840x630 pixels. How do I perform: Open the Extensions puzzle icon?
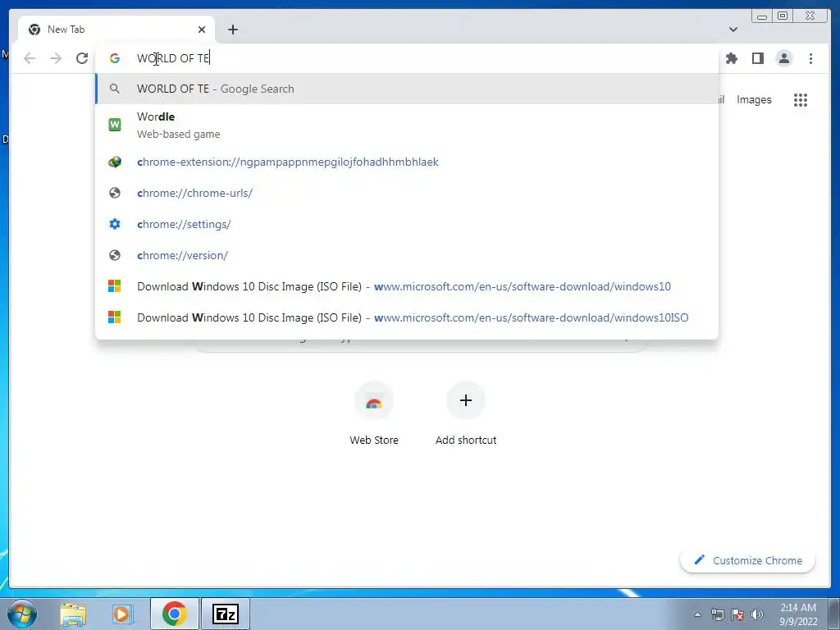[731, 58]
